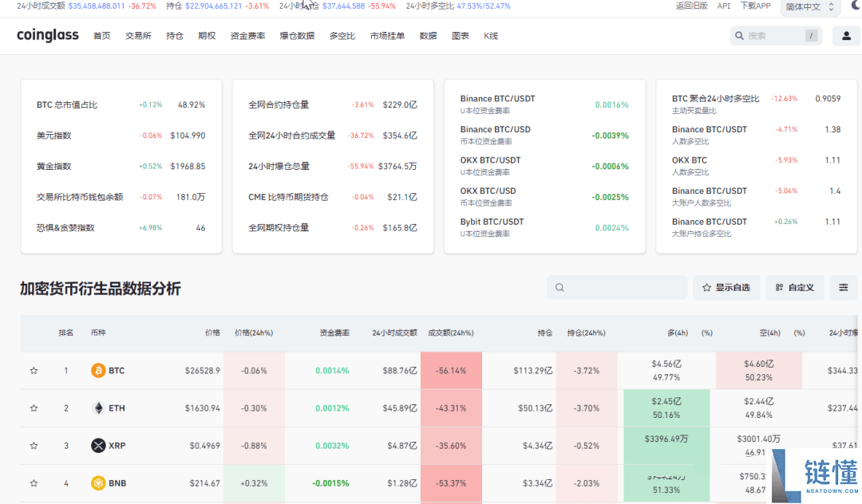Click 交易所比特币钱包余额 row
The width and height of the screenshot is (862, 504).
pos(121,197)
